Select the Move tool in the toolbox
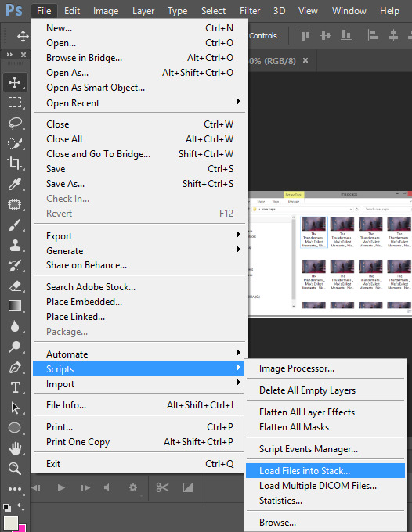This screenshot has height=532, width=412. 15,82
